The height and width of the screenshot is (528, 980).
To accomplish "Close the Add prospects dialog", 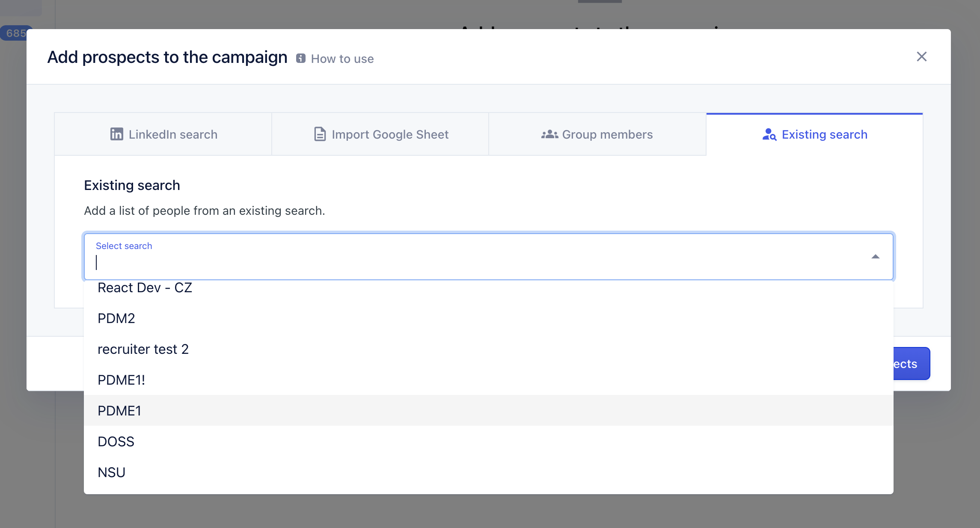I will point(921,56).
